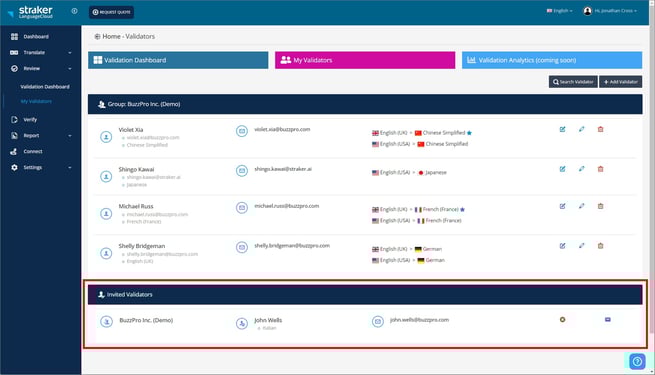Viewport: 655px width, 375px height.
Task: Click the email icon for shelly.bridgeman@buzzpro.com
Action: 242,248
